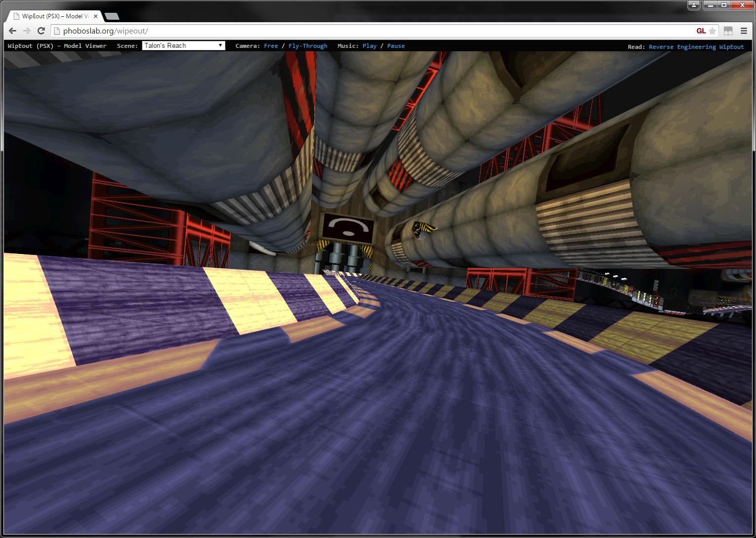Click the extension icon beside the Chrome menu

[x=728, y=31]
